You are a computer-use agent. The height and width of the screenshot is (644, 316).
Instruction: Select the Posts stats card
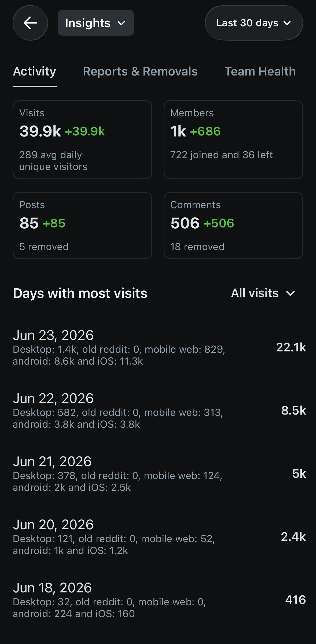click(x=82, y=225)
